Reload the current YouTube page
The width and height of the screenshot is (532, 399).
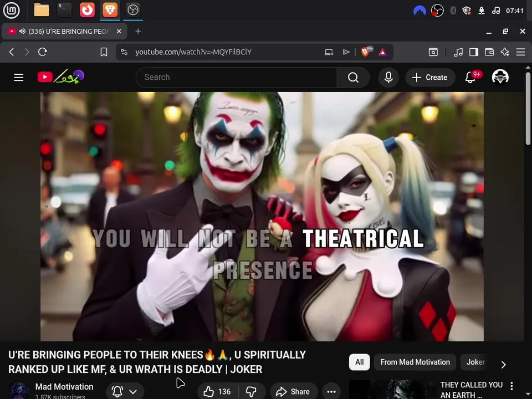(43, 52)
